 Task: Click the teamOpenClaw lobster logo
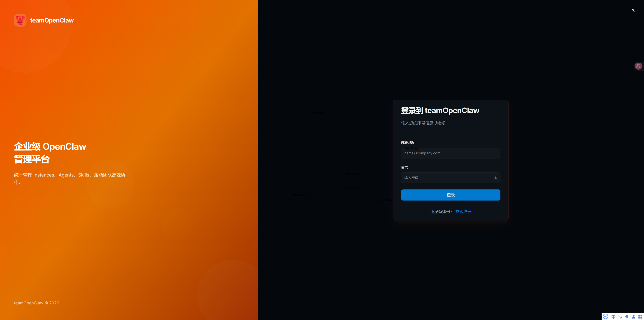coord(20,20)
